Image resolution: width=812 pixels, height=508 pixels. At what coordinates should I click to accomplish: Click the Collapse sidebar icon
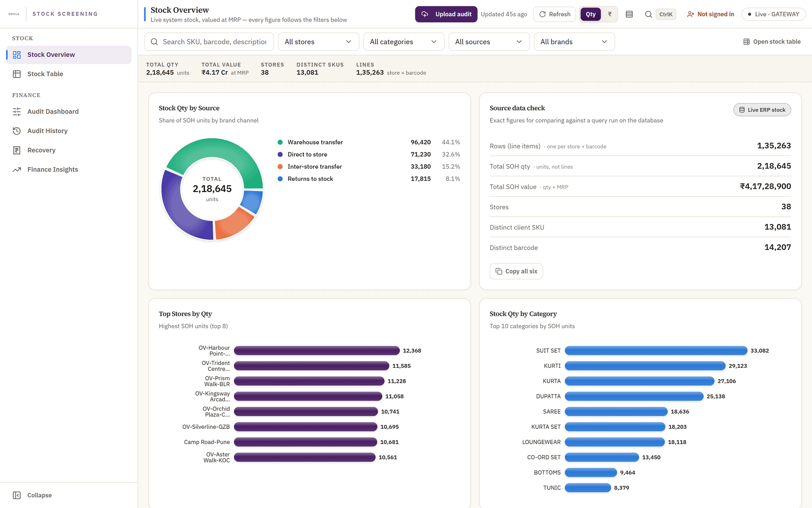point(17,495)
